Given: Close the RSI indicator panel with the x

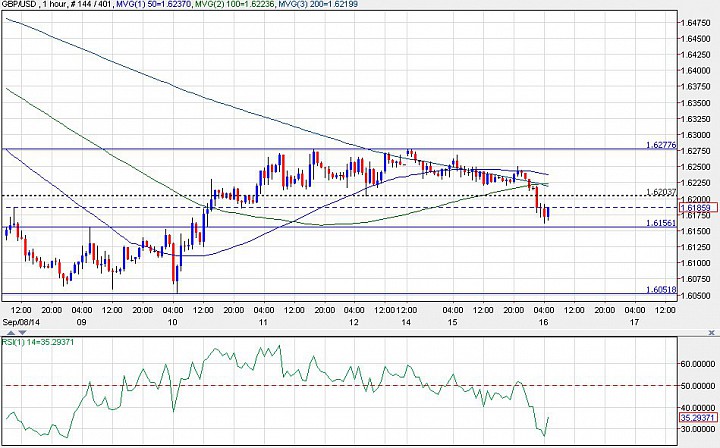Looking at the screenshot, I should [x=712, y=332].
